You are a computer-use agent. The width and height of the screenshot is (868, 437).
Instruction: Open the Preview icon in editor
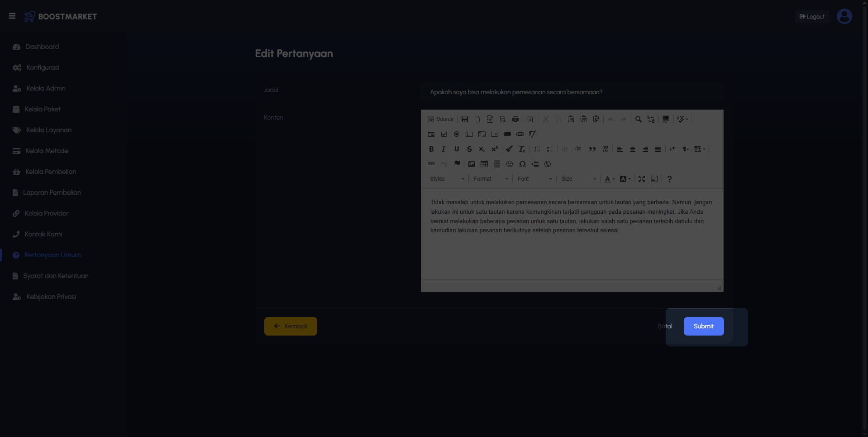[x=502, y=119]
